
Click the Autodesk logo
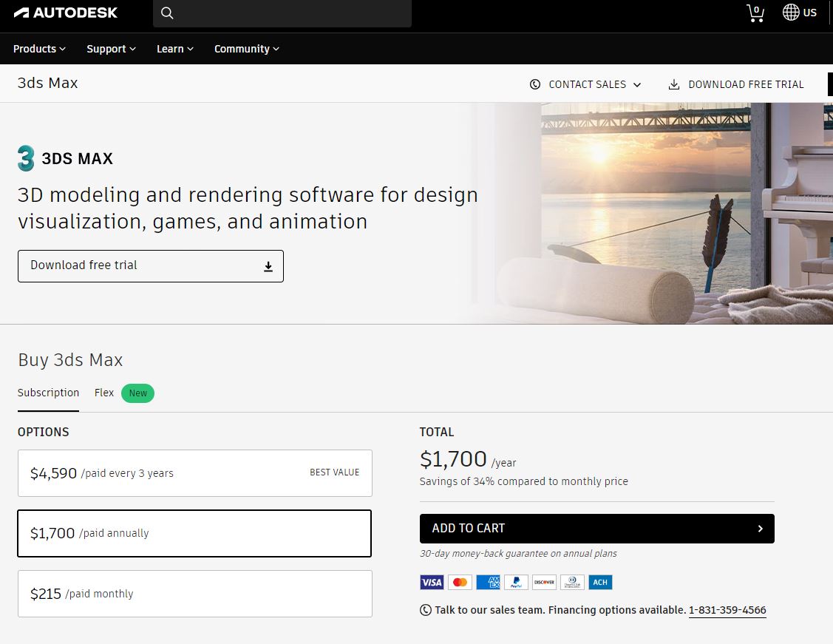click(x=65, y=13)
